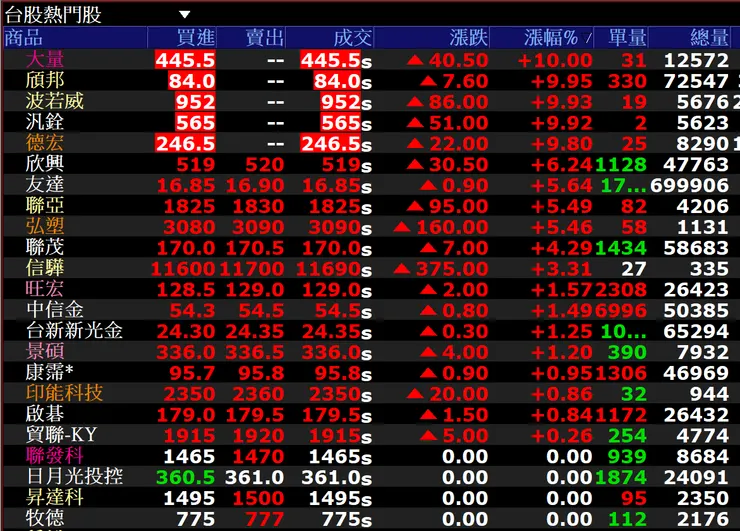Click 聯茂 single volume 1434
740x531 pixels.
click(x=621, y=248)
